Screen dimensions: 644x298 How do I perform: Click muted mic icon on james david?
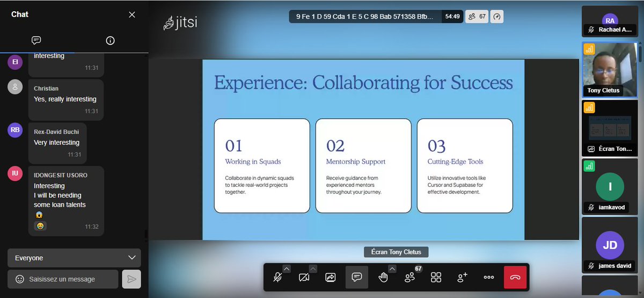[591, 266]
